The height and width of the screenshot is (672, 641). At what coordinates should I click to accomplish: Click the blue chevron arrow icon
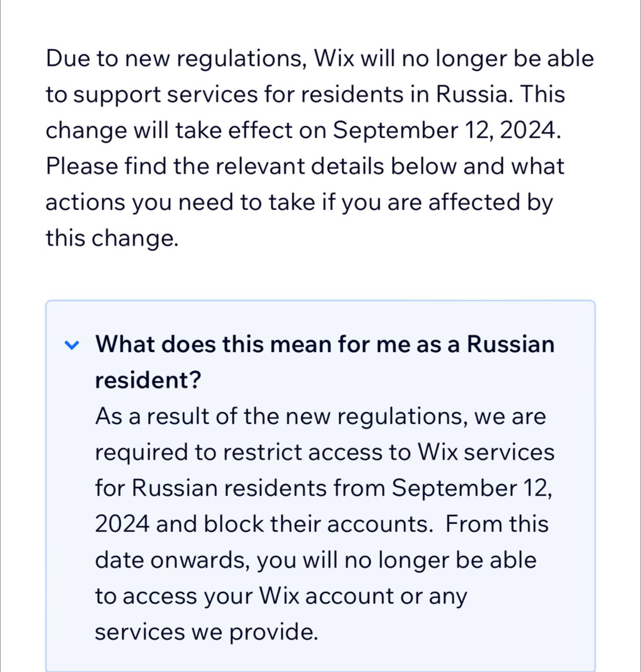click(71, 345)
